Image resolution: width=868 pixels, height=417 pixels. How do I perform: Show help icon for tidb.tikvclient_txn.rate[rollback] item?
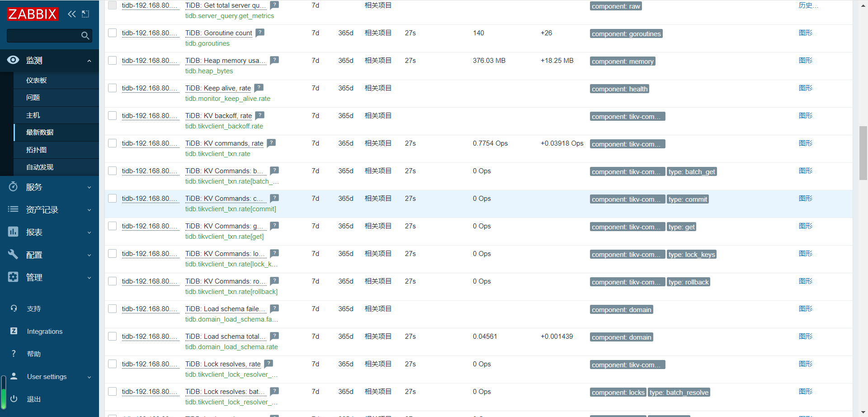[x=274, y=281]
